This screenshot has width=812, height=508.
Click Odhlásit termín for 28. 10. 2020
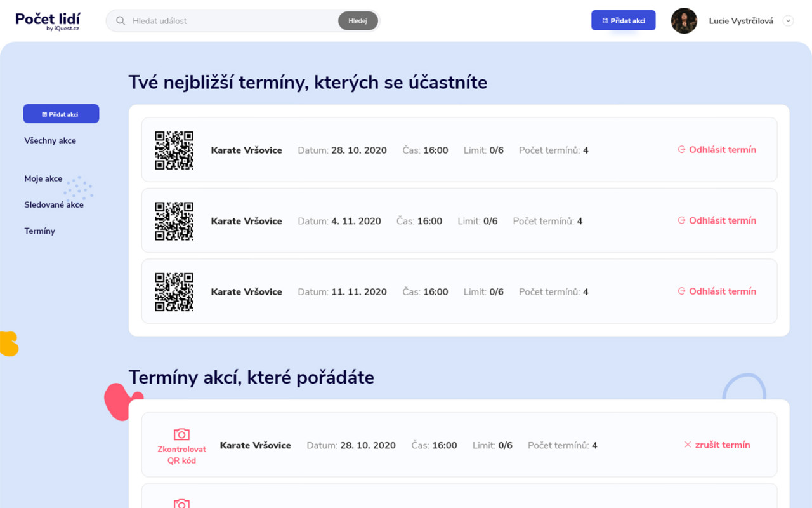pyautogui.click(x=717, y=150)
